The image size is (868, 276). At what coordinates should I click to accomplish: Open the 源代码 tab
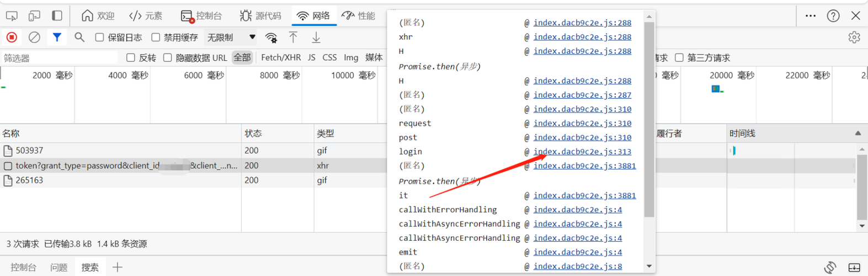260,16
